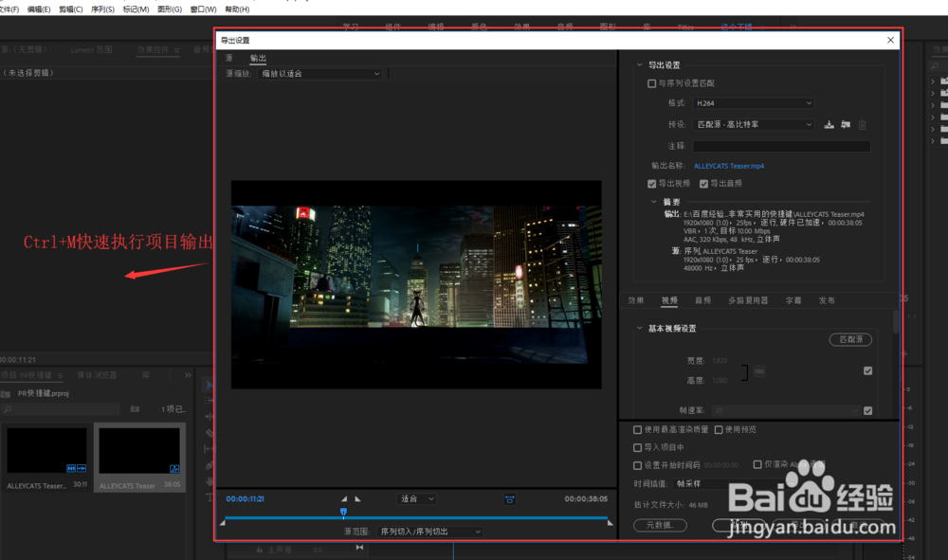Click the output name link ALLEYCATS Teaser.mp4
Screen dimensions: 948x560
(728, 166)
